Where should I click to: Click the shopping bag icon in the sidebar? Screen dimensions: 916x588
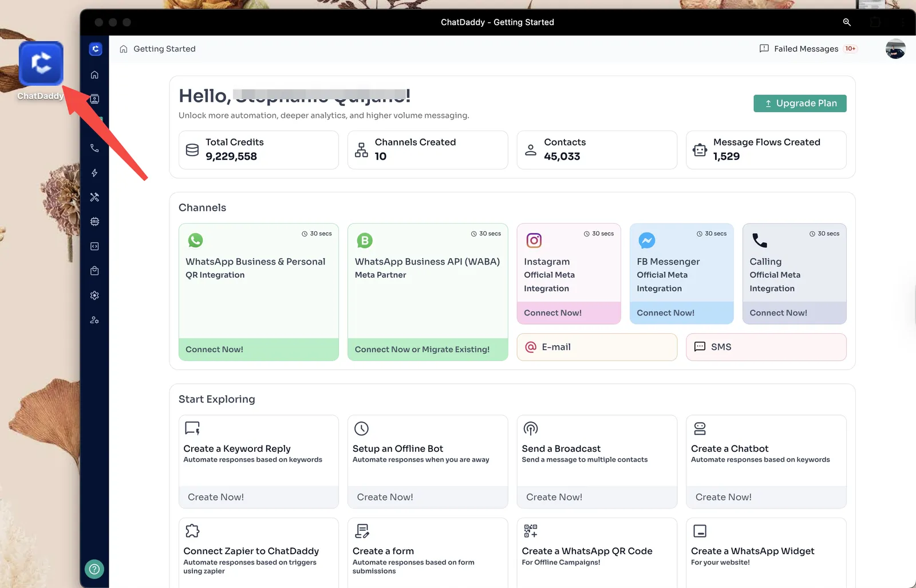94,271
